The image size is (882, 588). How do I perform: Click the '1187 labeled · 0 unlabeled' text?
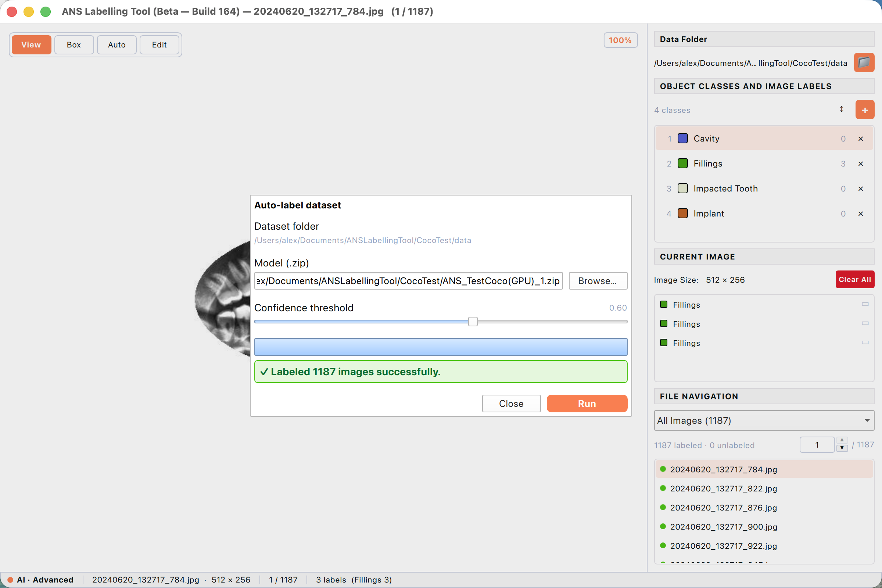point(704,445)
